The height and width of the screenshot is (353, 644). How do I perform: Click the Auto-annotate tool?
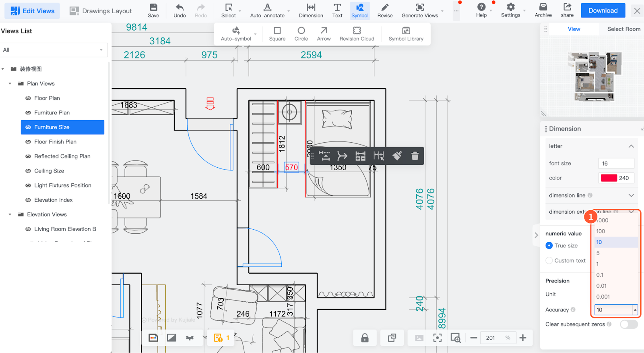(x=267, y=10)
